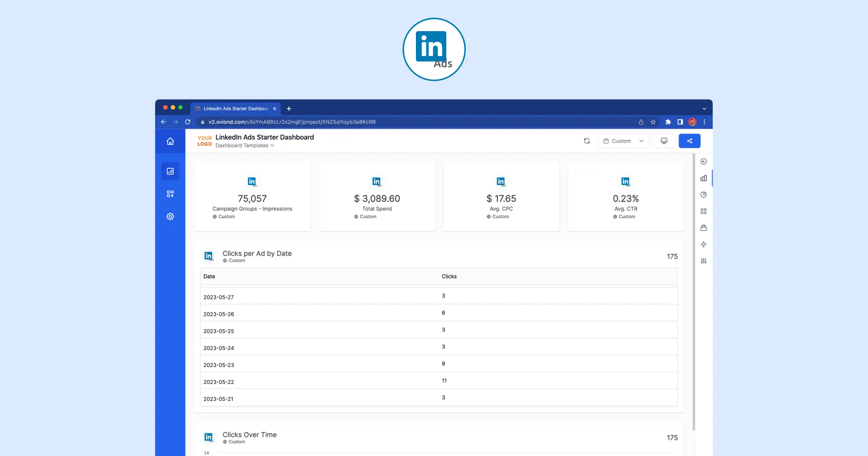Select the LinkedIn Ads Starter Dashboard tab
868x456 pixels.
(235, 109)
